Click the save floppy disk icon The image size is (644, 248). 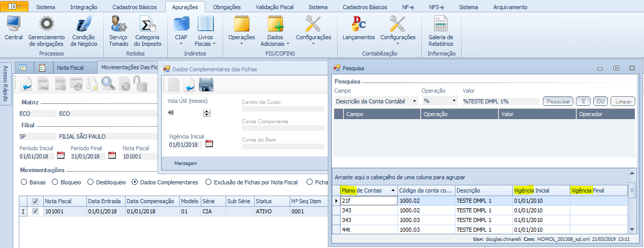coord(205,84)
